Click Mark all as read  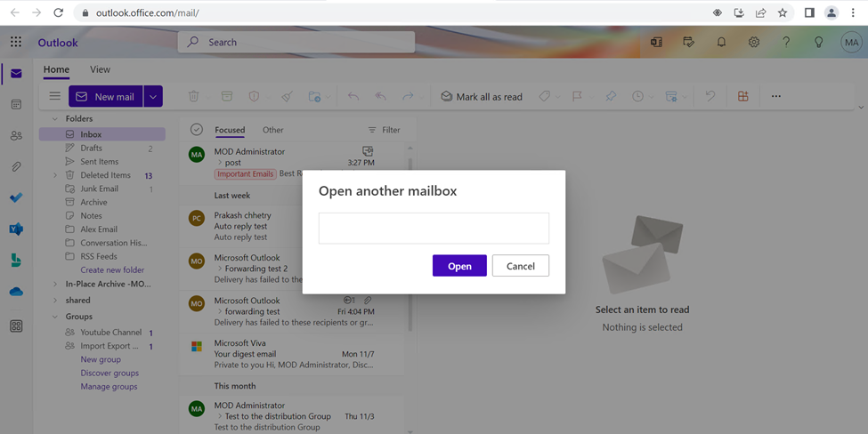point(482,97)
